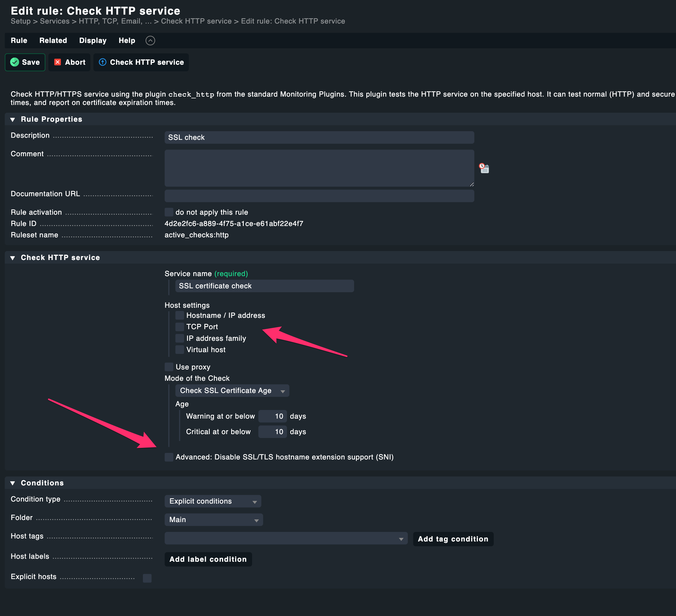Enable the 'do not apply this rule' checkbox
The image size is (676, 616).
click(169, 212)
